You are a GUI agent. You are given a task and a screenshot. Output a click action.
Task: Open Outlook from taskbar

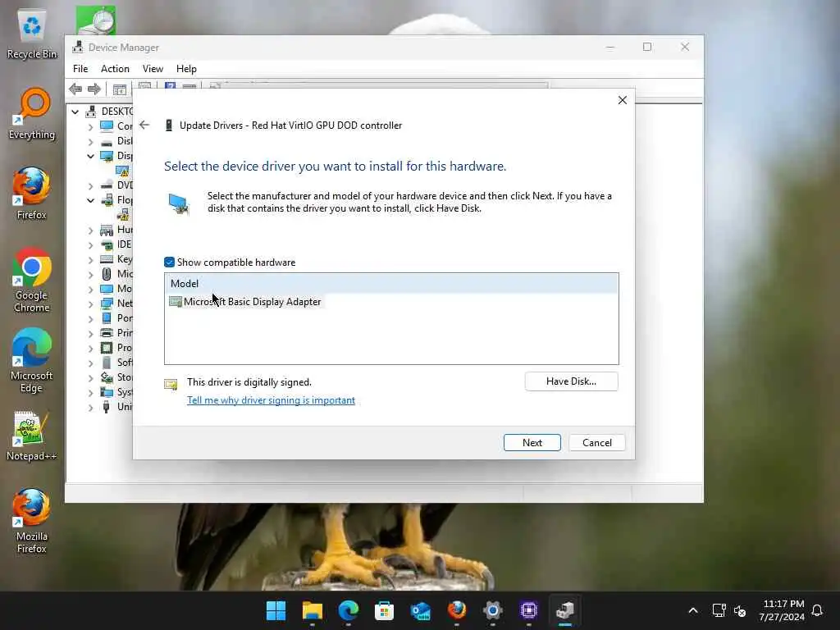(421, 610)
